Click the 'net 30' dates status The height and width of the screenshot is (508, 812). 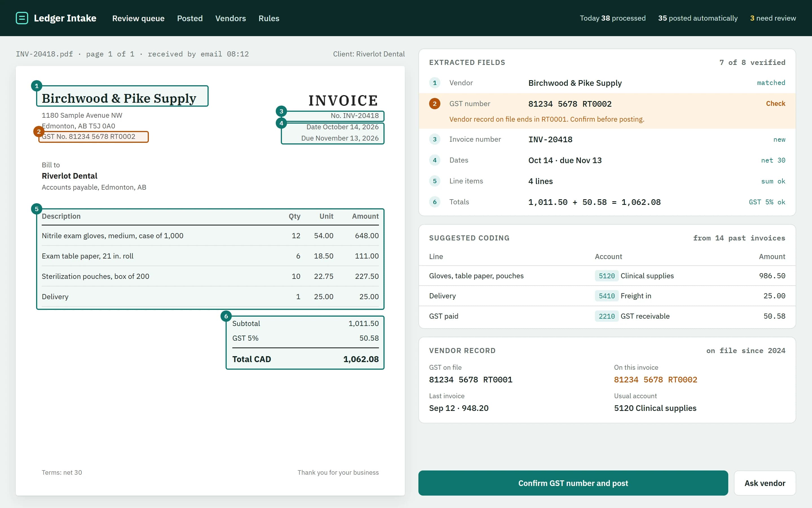click(773, 160)
